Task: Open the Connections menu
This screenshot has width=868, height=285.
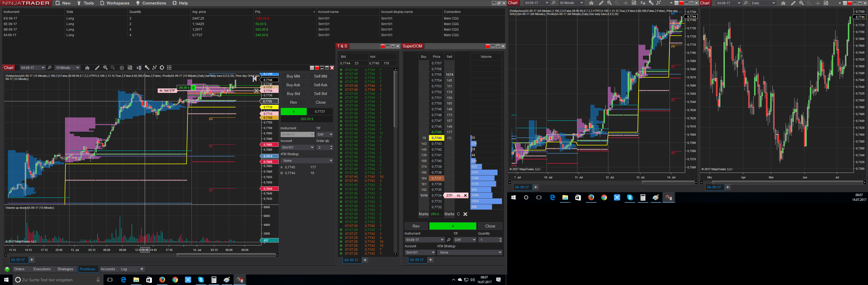Action: (151, 3)
